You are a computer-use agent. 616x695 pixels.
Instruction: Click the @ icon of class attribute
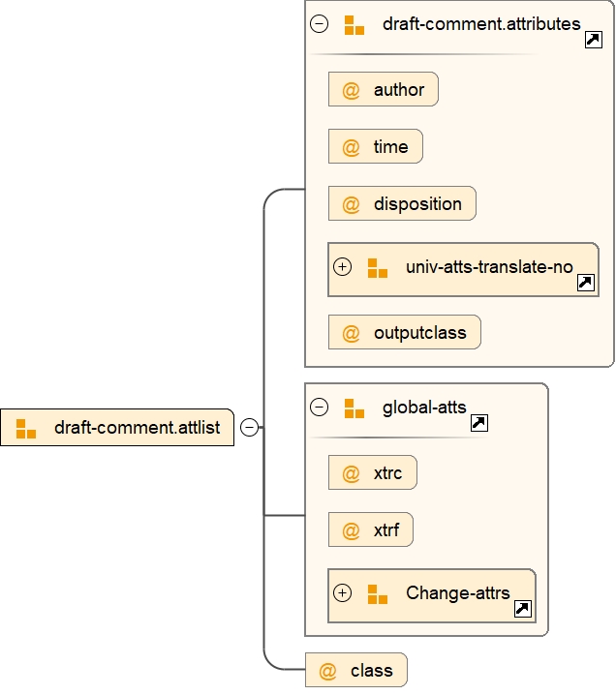[327, 670]
